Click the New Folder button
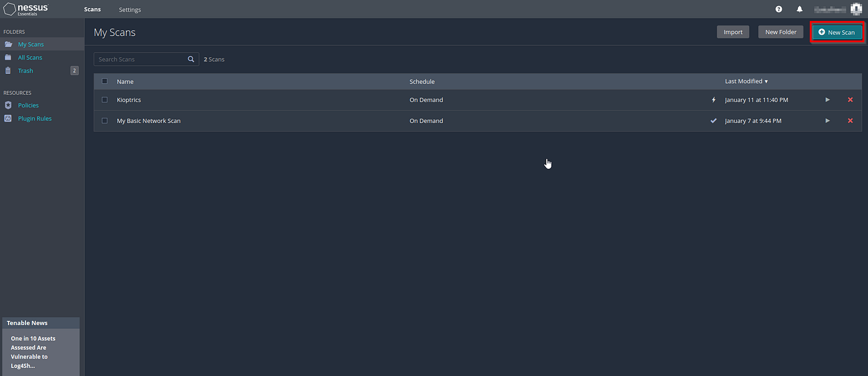The width and height of the screenshot is (868, 376). [x=781, y=32]
